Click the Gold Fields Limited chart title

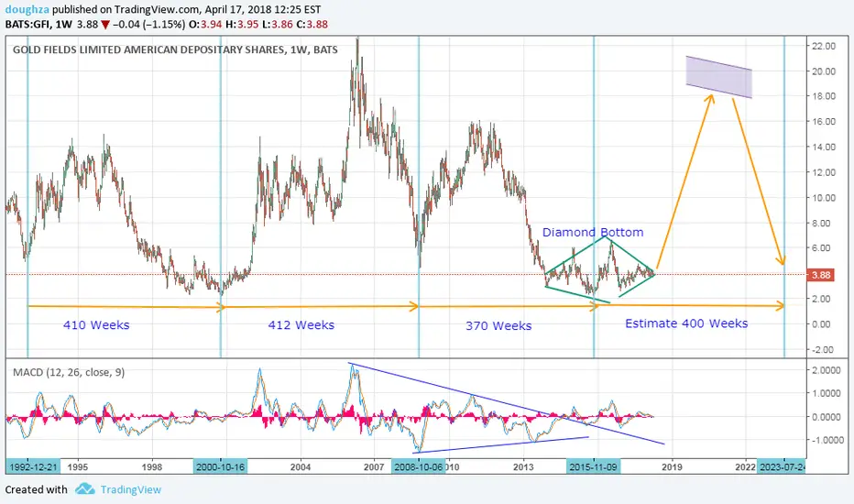pyautogui.click(x=175, y=49)
